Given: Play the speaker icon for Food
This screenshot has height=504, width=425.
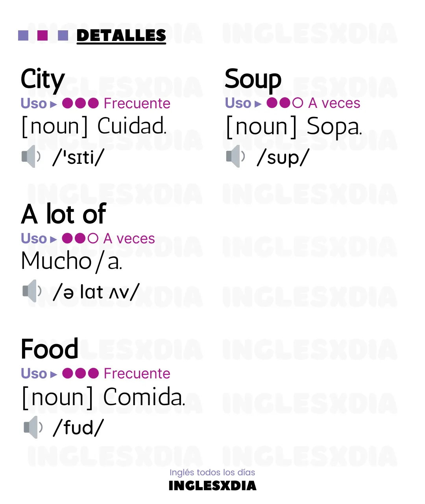Looking at the screenshot, I should tap(33, 427).
